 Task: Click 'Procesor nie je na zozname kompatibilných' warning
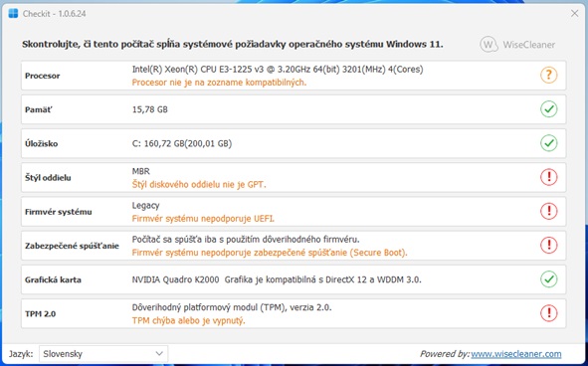point(219,83)
